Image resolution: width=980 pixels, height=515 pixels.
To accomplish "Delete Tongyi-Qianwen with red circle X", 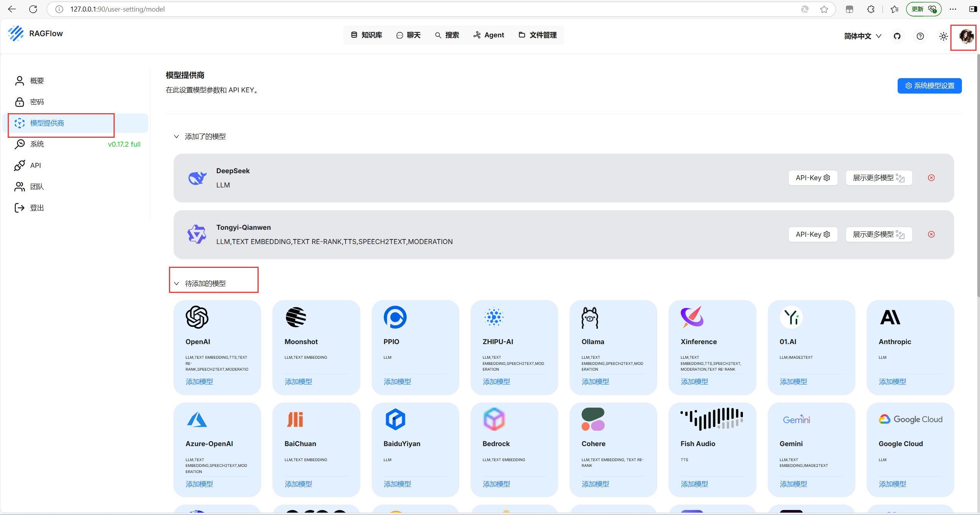I will [x=931, y=234].
